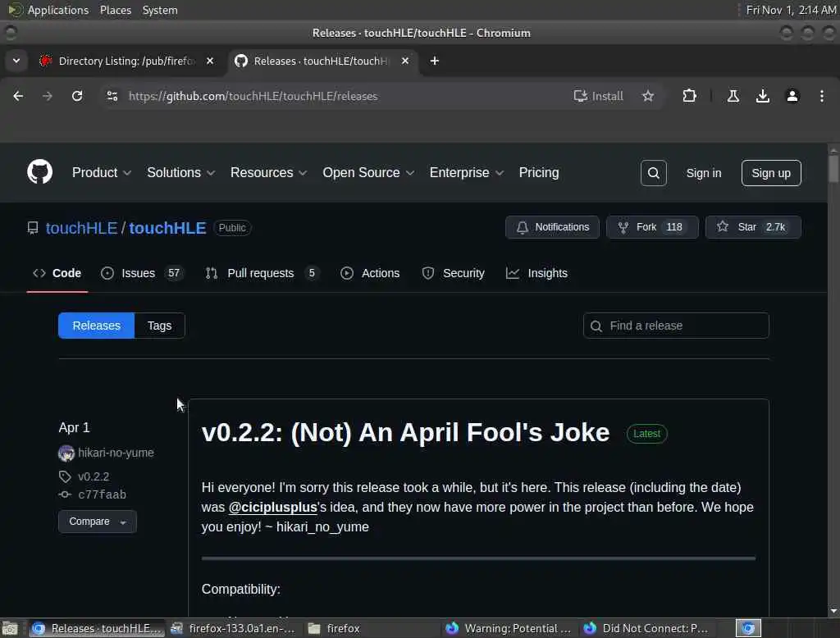Screen dimensions: 840x638
Task: Select the Releases toggle button
Action: (97, 326)
